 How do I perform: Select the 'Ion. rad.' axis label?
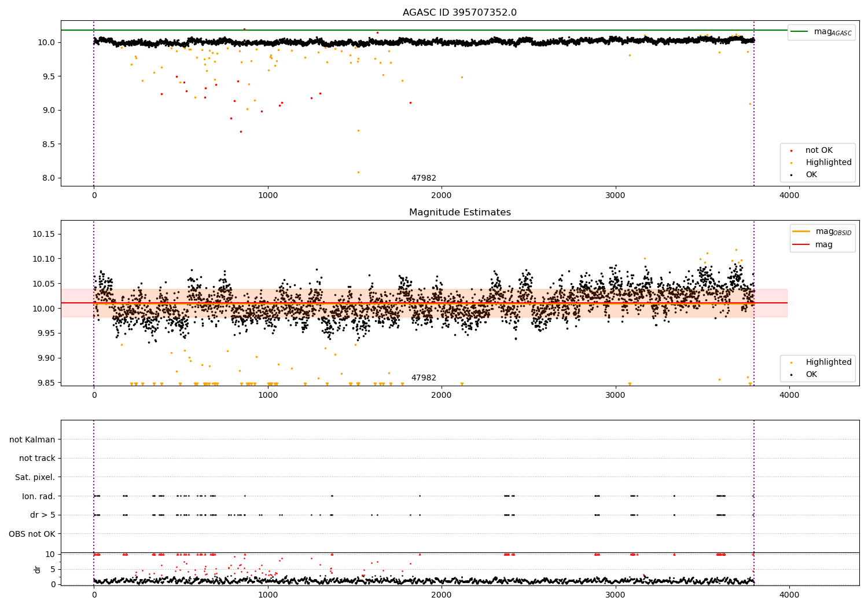39,496
